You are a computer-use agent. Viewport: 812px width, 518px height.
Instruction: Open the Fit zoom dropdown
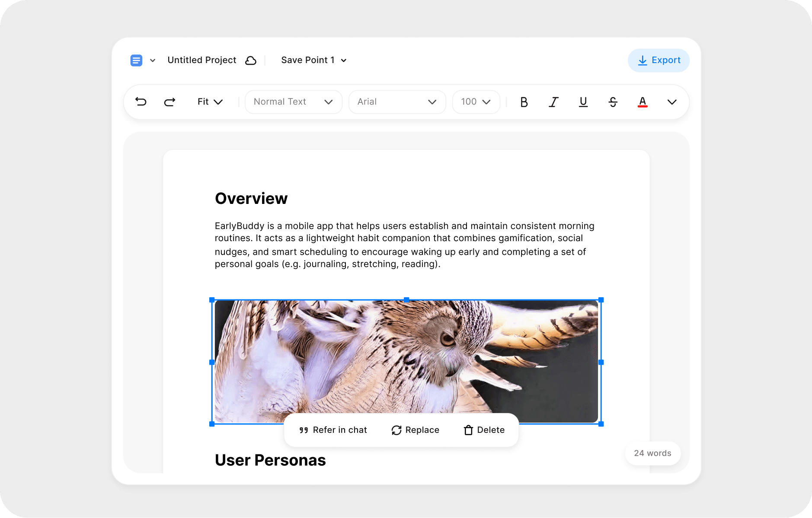pyautogui.click(x=210, y=102)
